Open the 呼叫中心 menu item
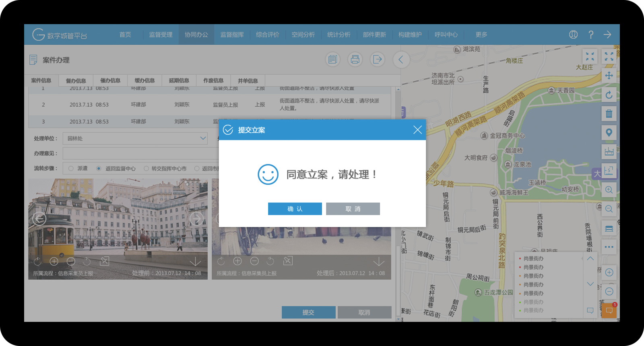 tap(446, 35)
